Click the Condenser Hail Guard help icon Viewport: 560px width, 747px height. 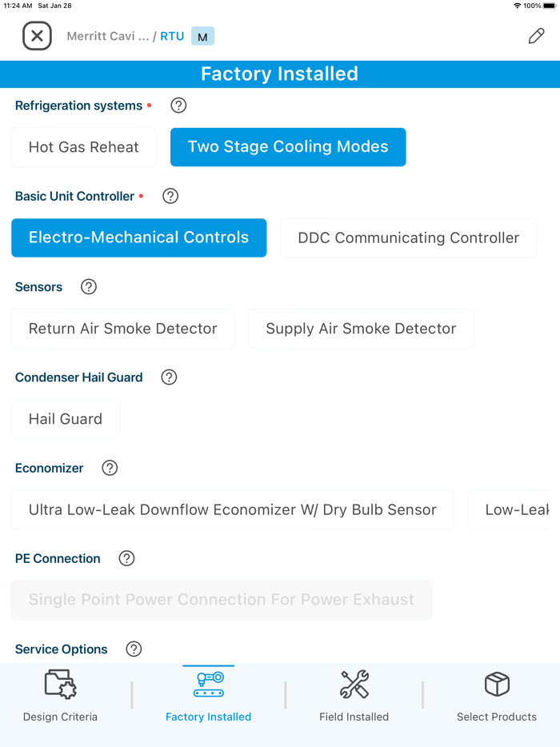pos(168,377)
